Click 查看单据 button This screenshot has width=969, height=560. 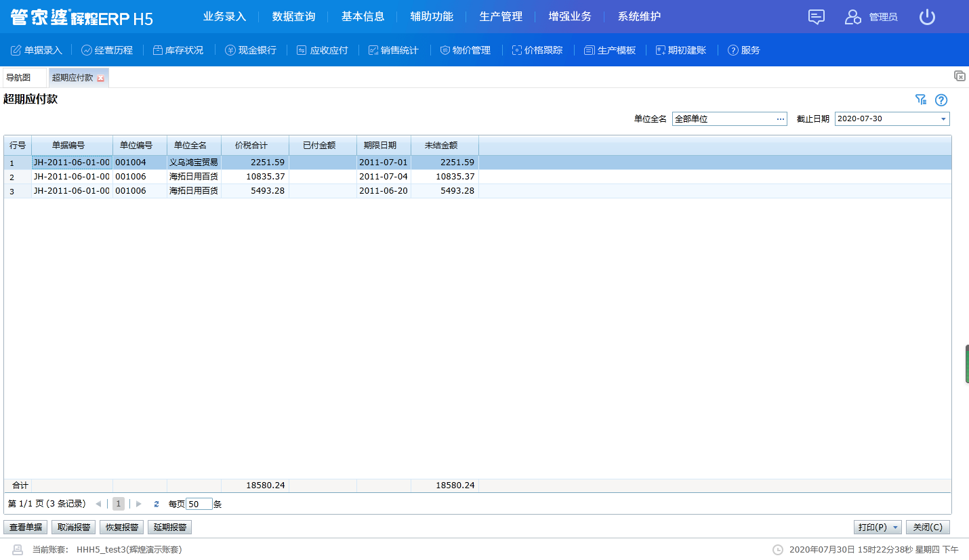click(x=26, y=527)
